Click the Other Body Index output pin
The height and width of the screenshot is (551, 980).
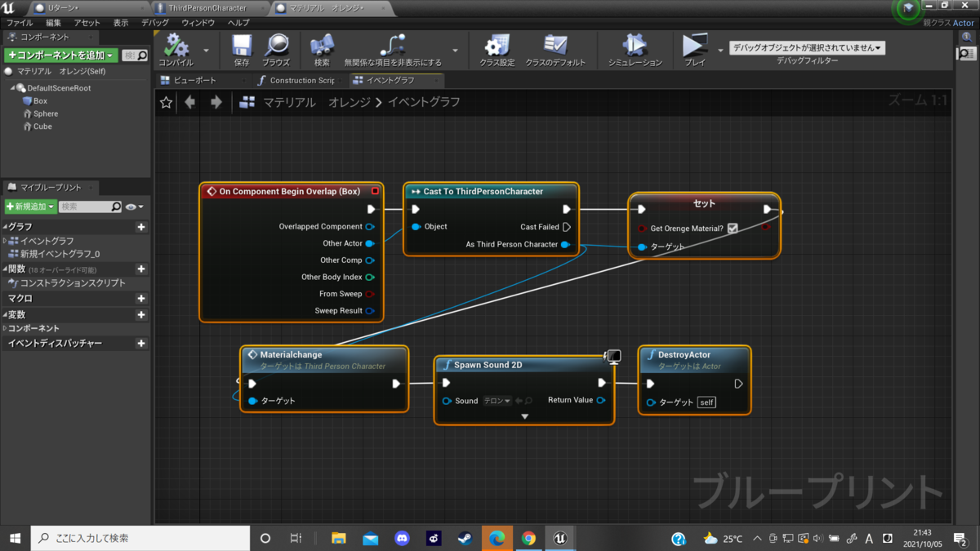point(370,278)
